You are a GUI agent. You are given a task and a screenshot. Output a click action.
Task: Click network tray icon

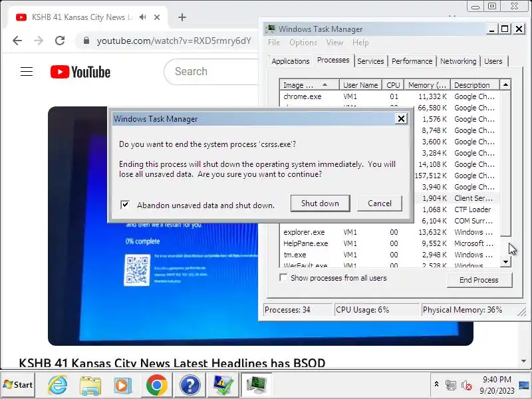[x=451, y=385]
